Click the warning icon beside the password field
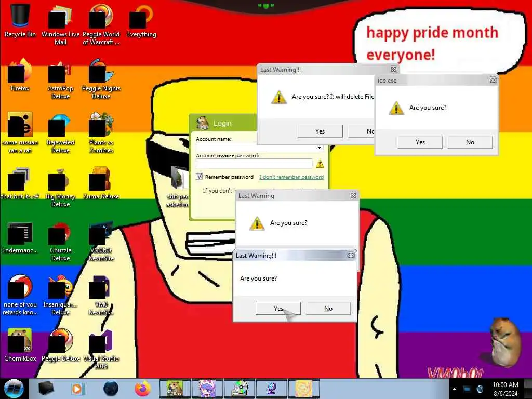The image size is (532, 399). (x=320, y=164)
